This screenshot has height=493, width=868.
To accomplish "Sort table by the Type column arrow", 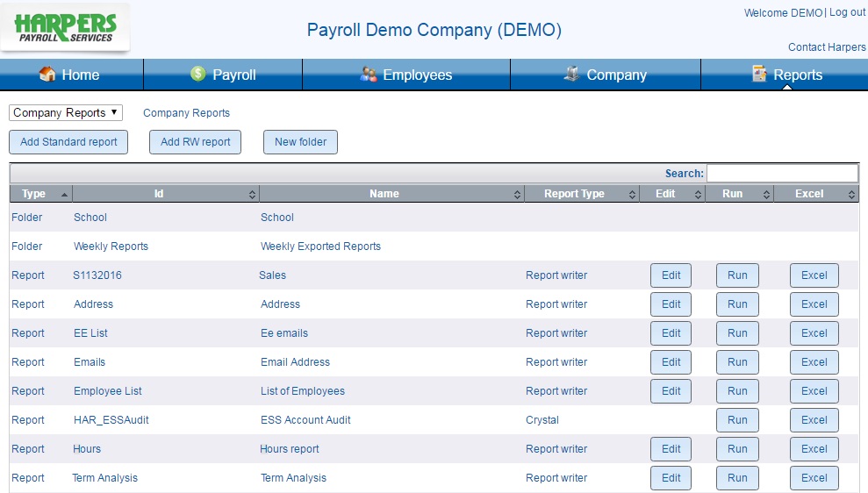I will 64,194.
